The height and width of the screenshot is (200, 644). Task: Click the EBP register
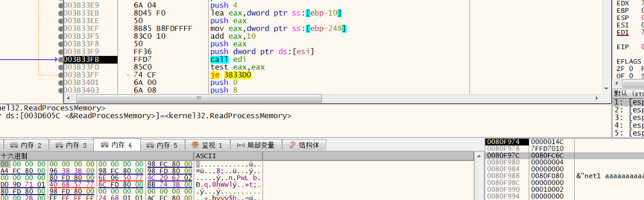(x=623, y=10)
